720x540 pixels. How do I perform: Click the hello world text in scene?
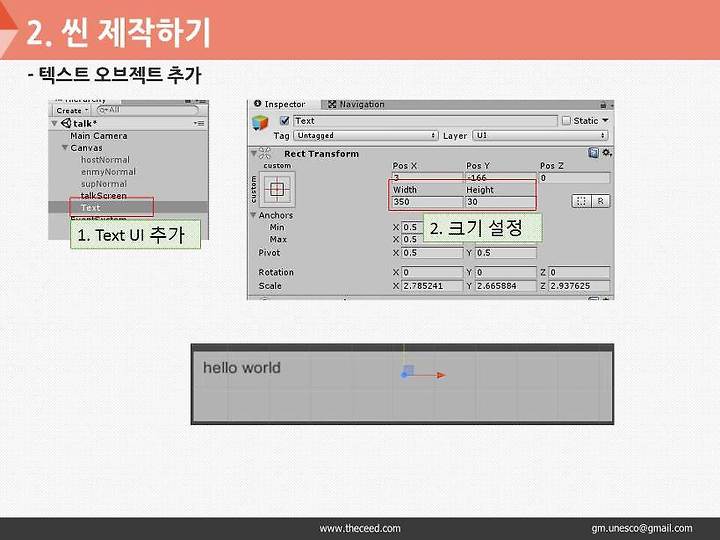click(242, 368)
